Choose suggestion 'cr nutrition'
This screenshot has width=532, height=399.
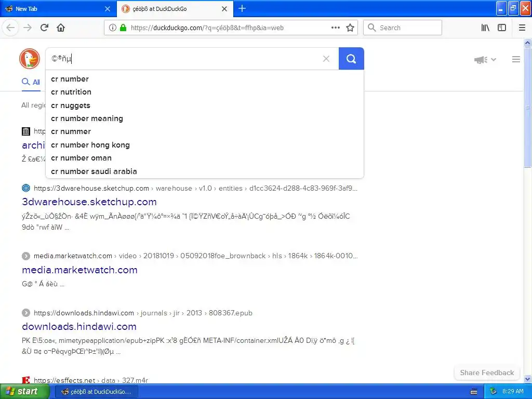[205, 92]
